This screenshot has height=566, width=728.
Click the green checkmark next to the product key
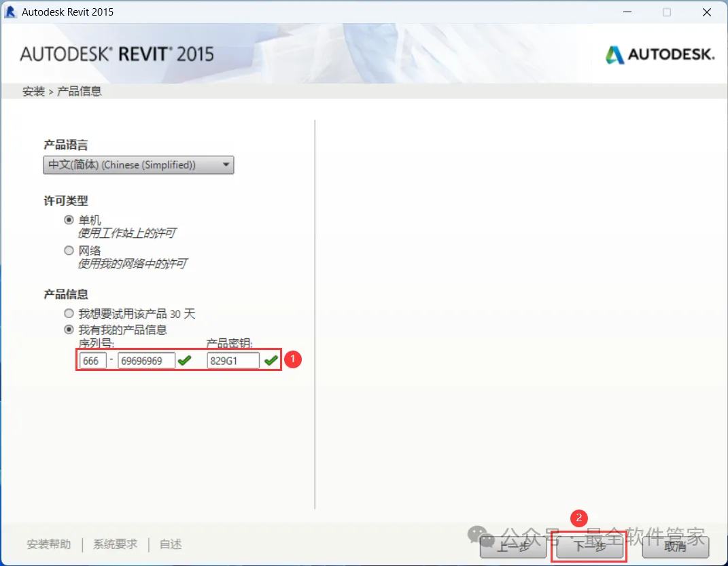[x=271, y=361]
